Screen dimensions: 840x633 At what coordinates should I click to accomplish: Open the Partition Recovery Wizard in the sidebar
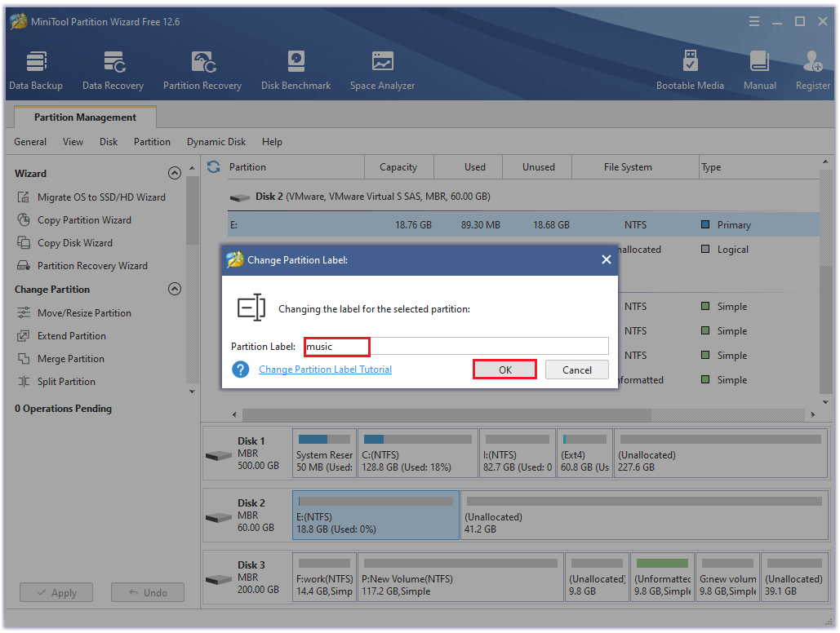[x=82, y=266]
